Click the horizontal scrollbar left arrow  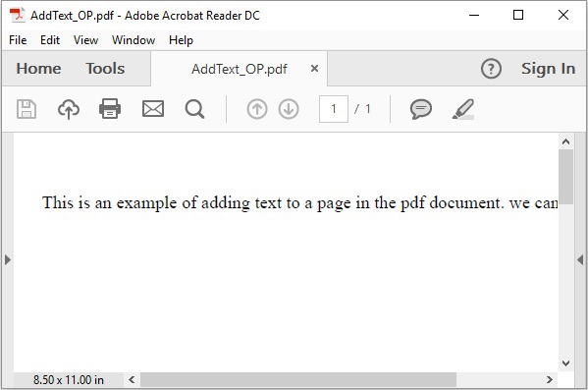(x=132, y=379)
